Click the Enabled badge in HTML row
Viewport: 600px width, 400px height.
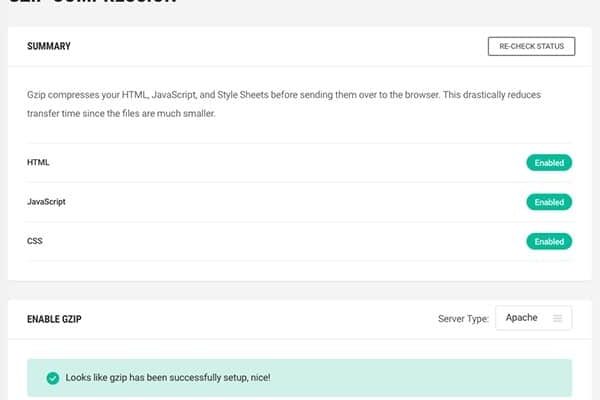(x=549, y=162)
